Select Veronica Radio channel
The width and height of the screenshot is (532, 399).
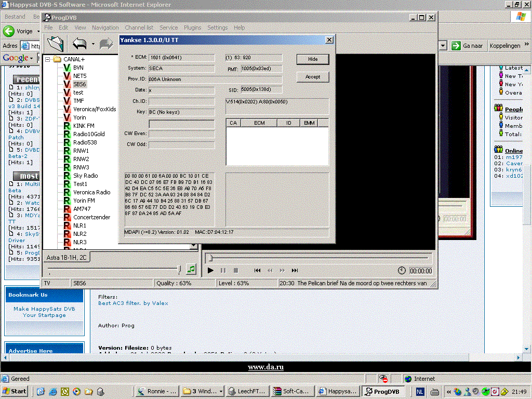click(92, 192)
